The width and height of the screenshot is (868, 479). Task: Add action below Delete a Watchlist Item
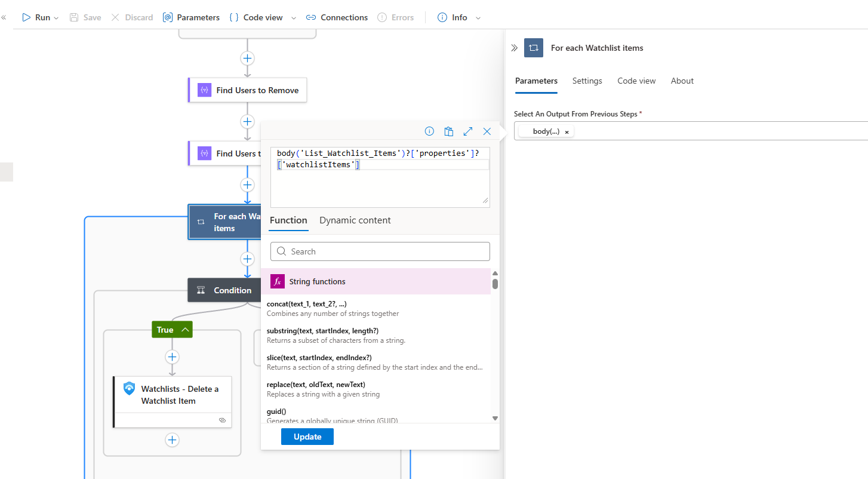[x=172, y=440]
